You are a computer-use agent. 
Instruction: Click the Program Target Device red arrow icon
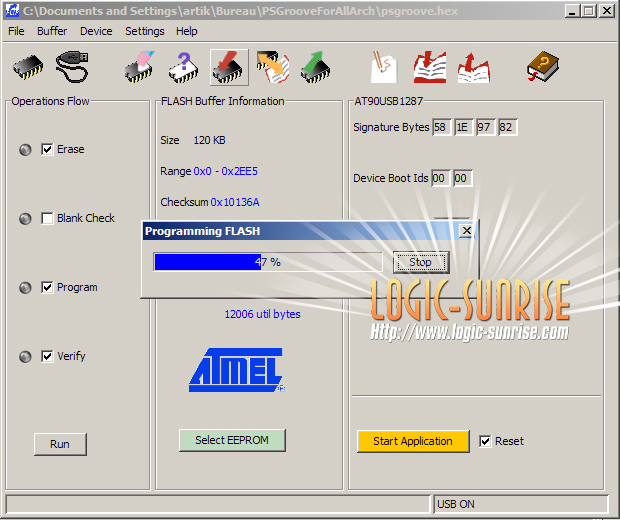(x=229, y=67)
